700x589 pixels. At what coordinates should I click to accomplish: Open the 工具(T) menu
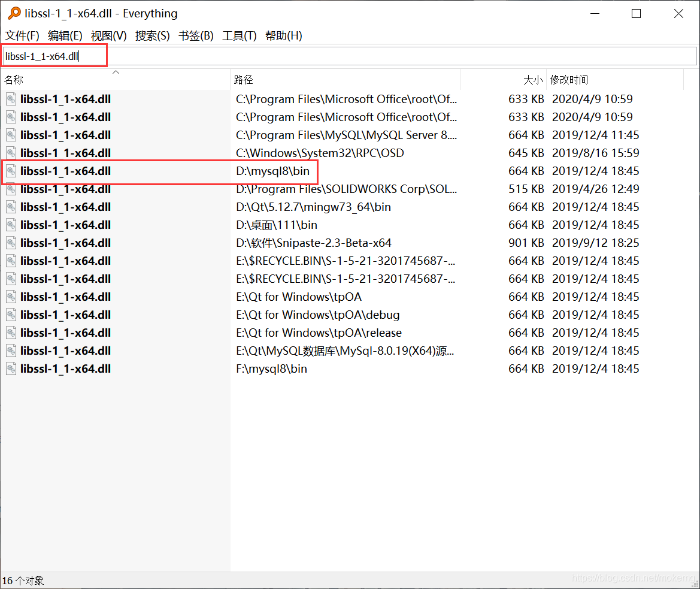pos(240,36)
